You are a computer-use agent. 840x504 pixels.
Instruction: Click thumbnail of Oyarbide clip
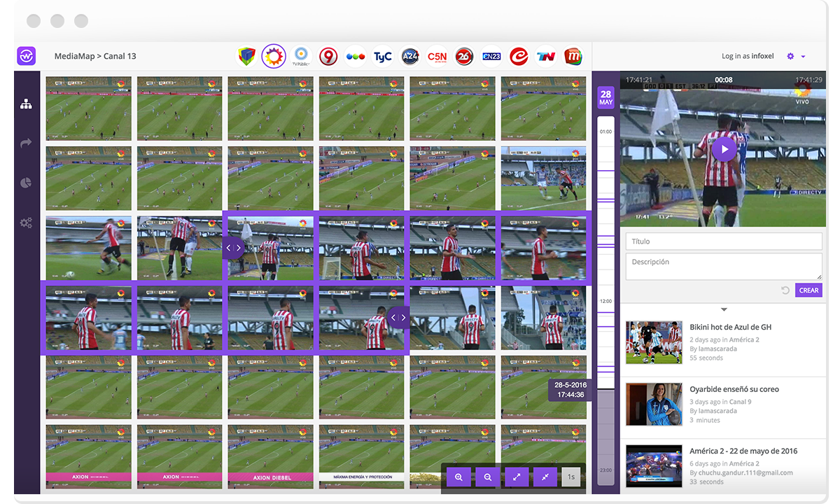[654, 404]
